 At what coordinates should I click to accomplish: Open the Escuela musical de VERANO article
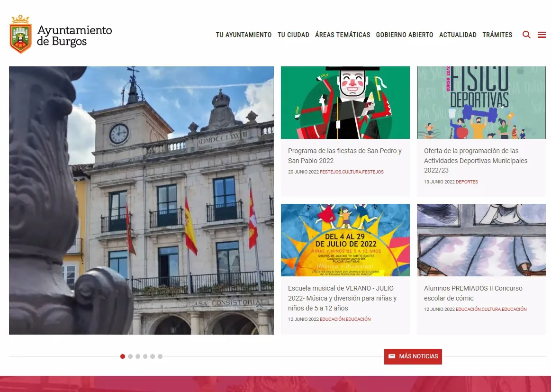342,298
